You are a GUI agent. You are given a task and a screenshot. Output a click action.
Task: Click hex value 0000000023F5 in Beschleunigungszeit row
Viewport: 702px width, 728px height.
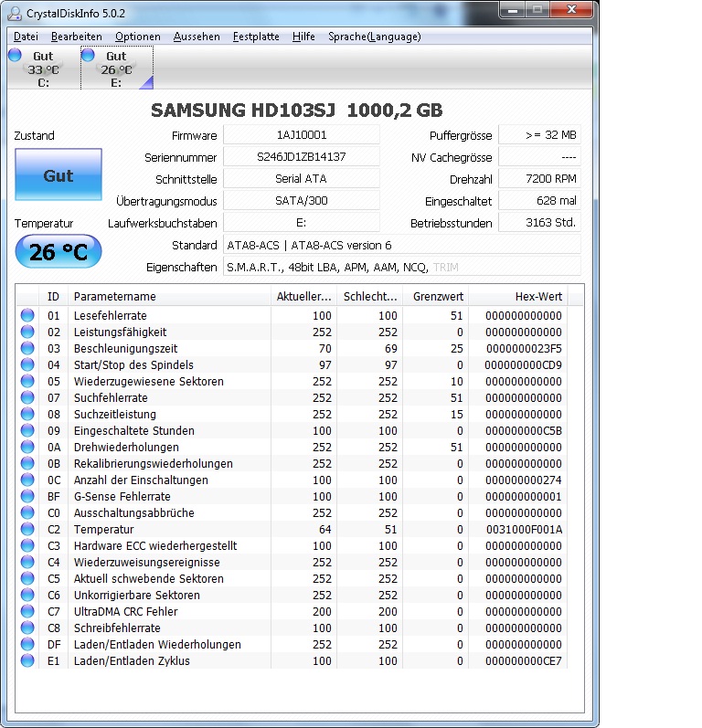click(524, 348)
